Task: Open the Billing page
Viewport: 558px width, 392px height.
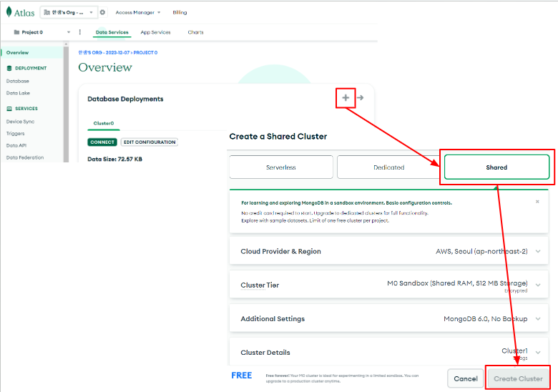Action: click(x=180, y=12)
